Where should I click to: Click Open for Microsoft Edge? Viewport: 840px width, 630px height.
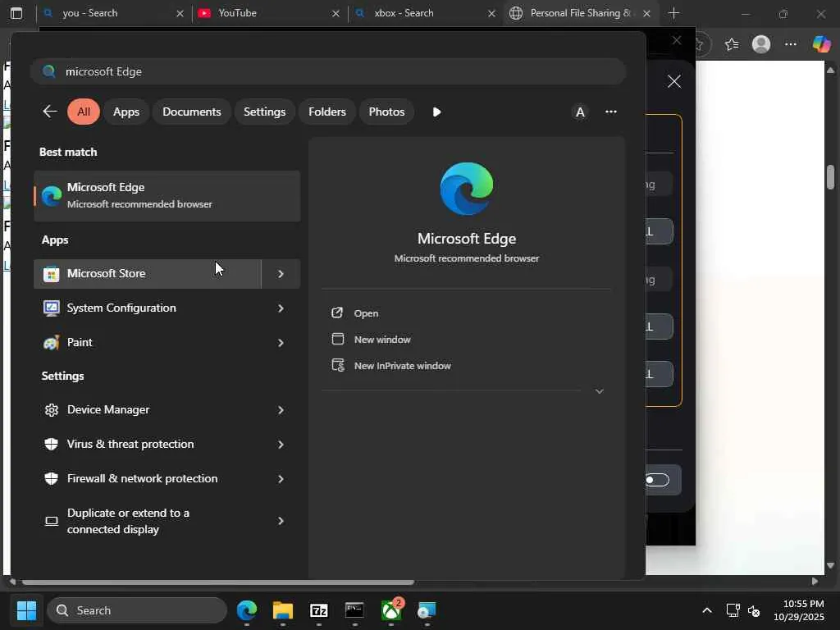pos(366,313)
